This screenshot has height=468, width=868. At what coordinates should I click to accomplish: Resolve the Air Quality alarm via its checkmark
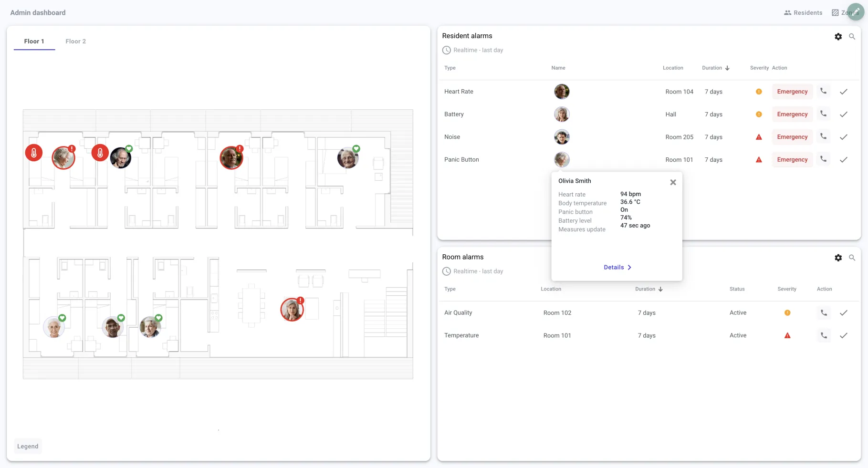(844, 313)
